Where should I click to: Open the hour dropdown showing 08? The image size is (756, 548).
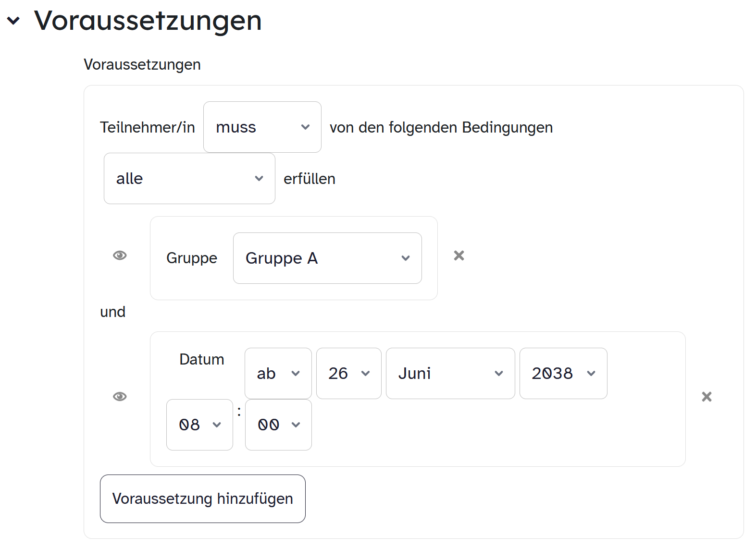199,425
